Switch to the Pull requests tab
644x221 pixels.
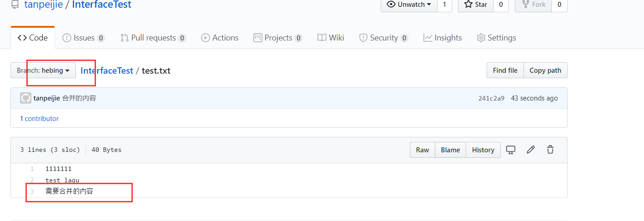pos(153,38)
